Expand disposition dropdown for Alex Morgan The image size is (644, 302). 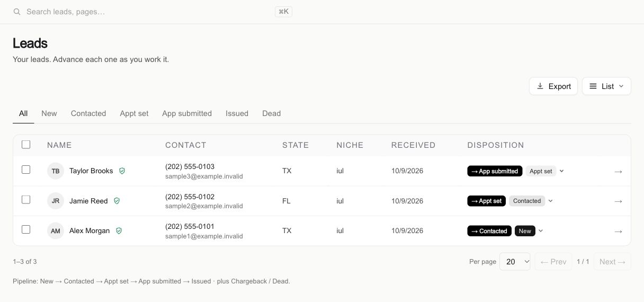(541, 231)
